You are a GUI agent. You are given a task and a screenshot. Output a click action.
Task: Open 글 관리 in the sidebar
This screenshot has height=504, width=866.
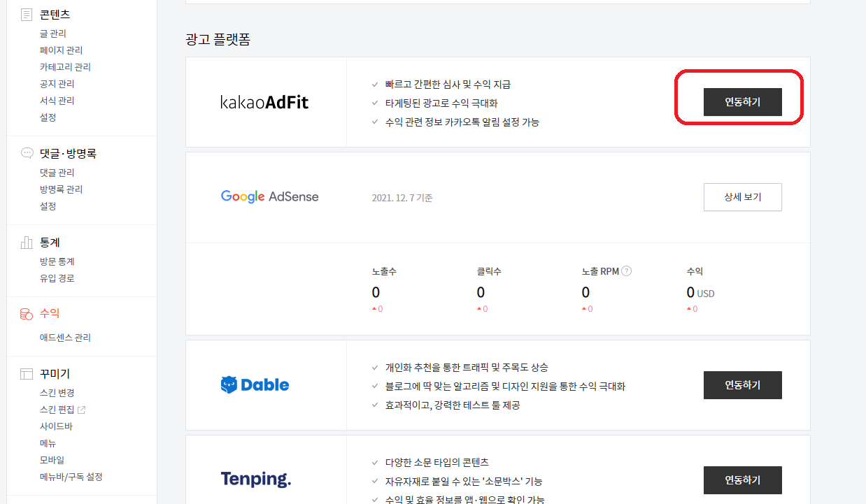tap(53, 34)
